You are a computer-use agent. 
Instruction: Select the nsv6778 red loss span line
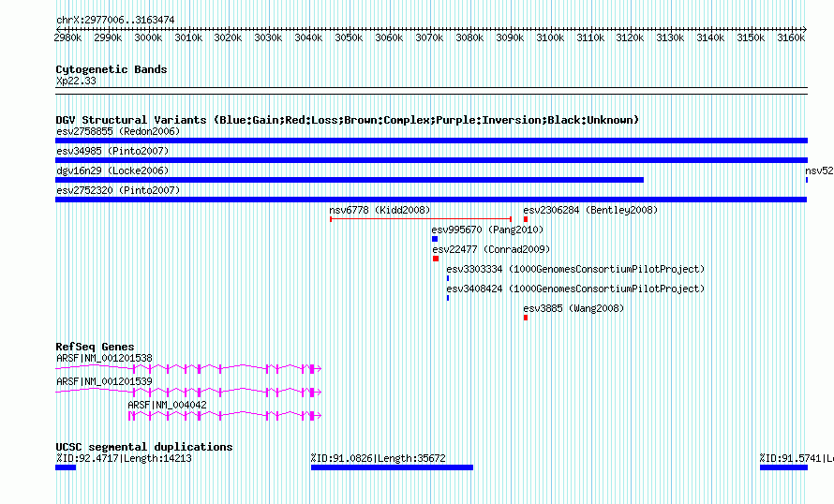(x=421, y=219)
